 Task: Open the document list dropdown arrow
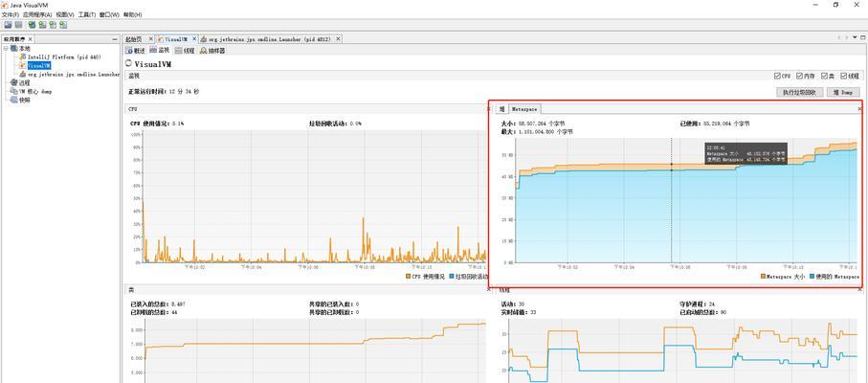(853, 37)
